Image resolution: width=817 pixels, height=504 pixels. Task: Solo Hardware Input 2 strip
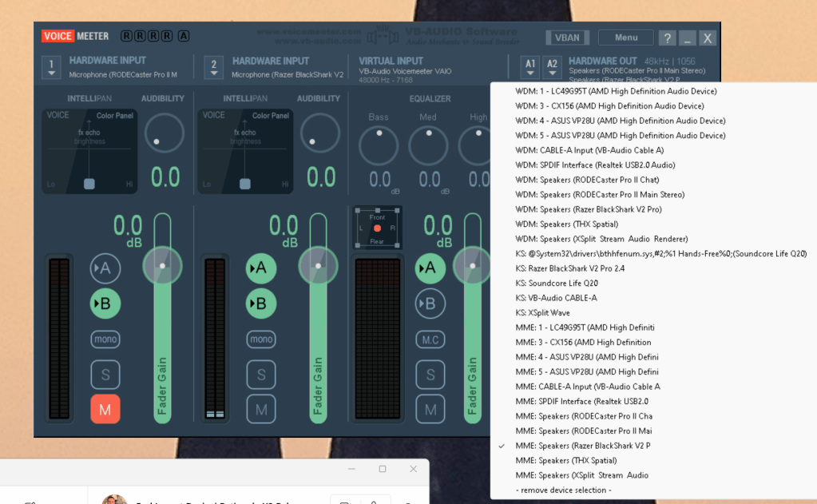coord(261,375)
